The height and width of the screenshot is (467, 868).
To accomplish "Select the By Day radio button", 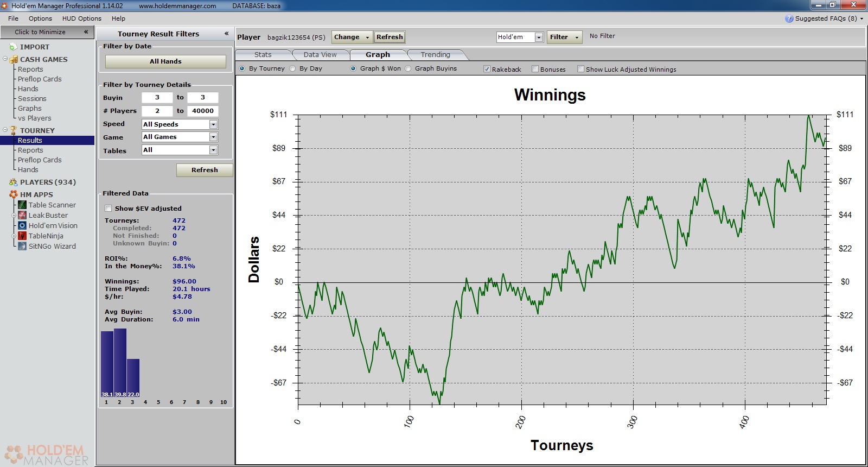I will (293, 68).
